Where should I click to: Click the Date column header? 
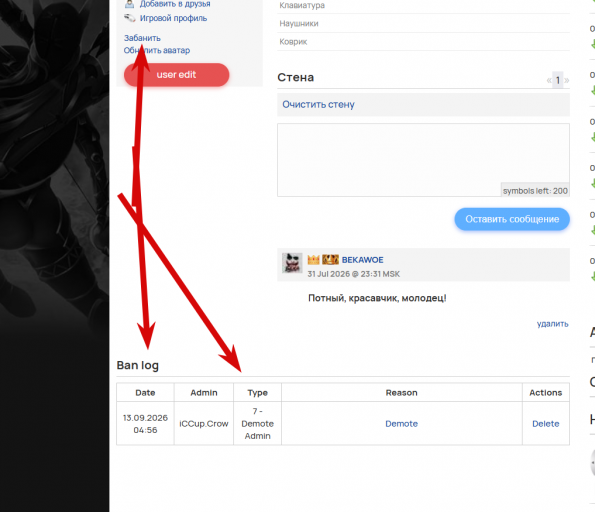pyautogui.click(x=145, y=392)
